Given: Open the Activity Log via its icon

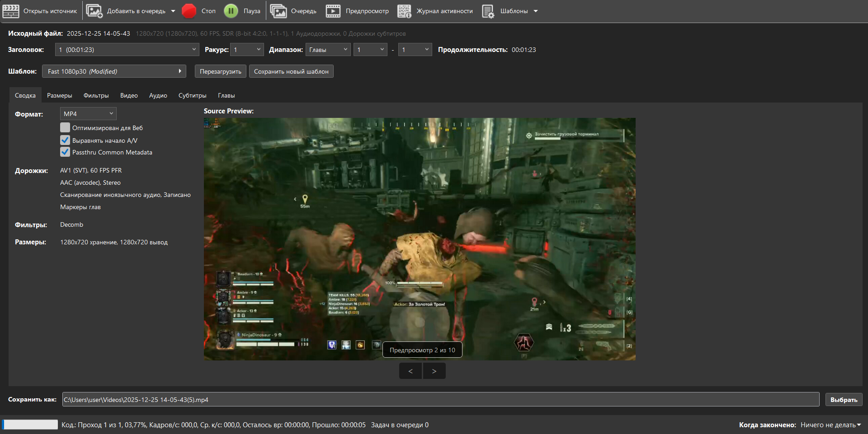Looking at the screenshot, I should click(404, 11).
